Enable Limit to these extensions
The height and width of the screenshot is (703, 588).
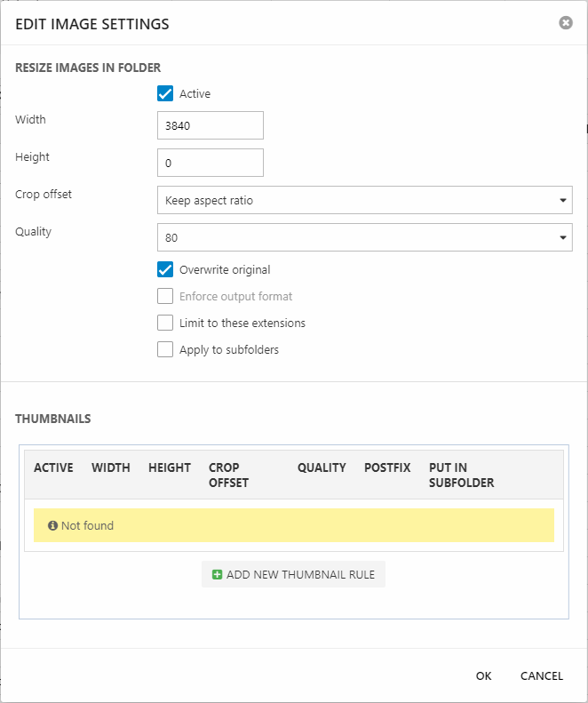(165, 323)
